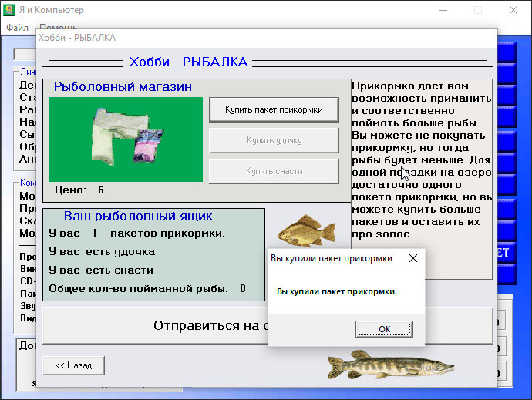The image size is (532, 400).
Task: Click the 'Хобби - РЫБАЛКА' window title bar
Action: 267,38
